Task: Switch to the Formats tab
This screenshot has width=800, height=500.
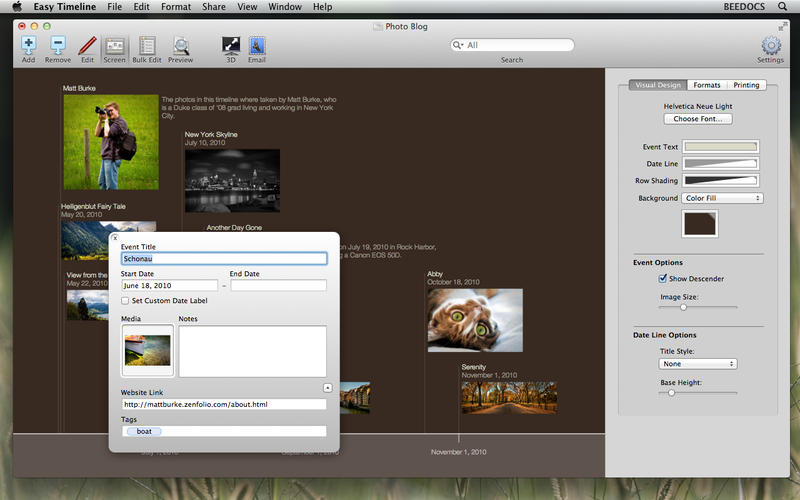Action: pos(707,85)
